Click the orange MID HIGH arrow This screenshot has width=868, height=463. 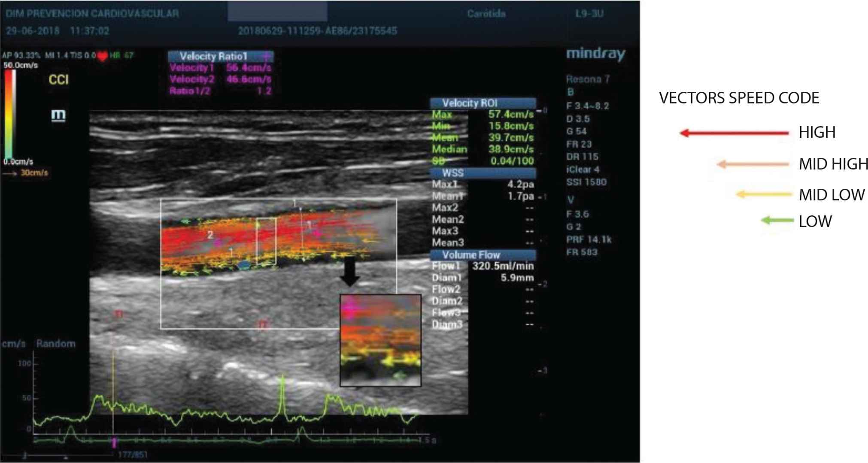(753, 164)
